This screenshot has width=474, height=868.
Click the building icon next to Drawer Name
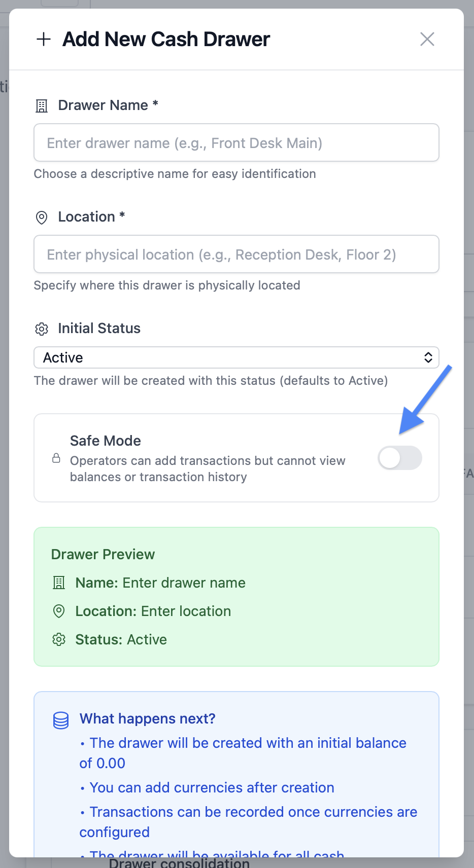click(x=42, y=106)
